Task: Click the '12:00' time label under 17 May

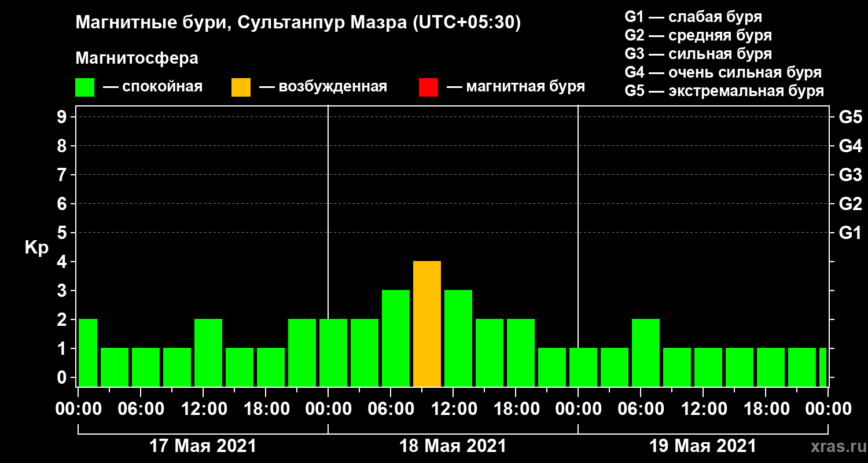Action: (203, 409)
